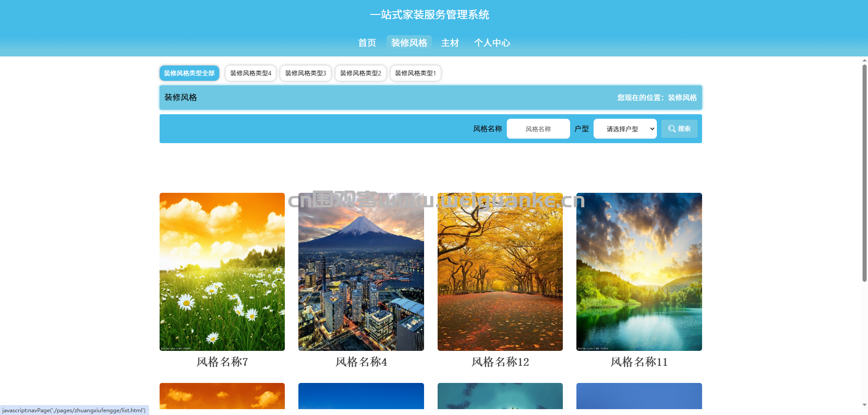
Task: Click the scrollbar up arrow
Action: (864, 60)
